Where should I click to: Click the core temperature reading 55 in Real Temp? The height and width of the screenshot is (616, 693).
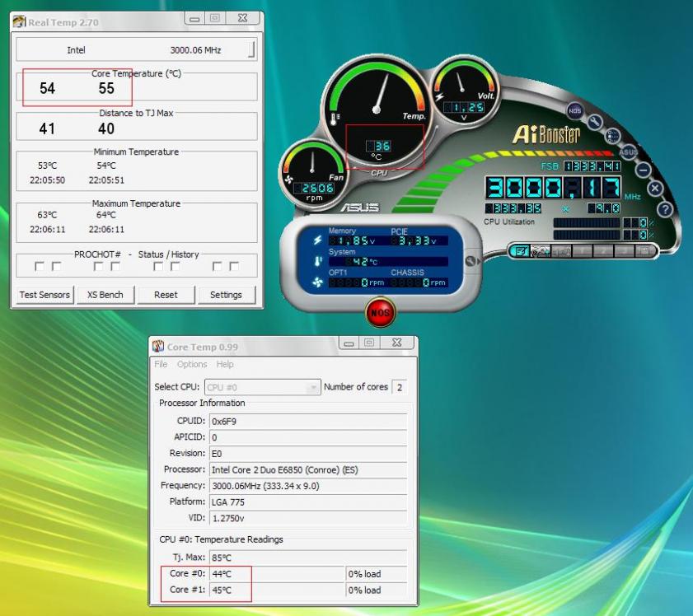pyautogui.click(x=106, y=88)
